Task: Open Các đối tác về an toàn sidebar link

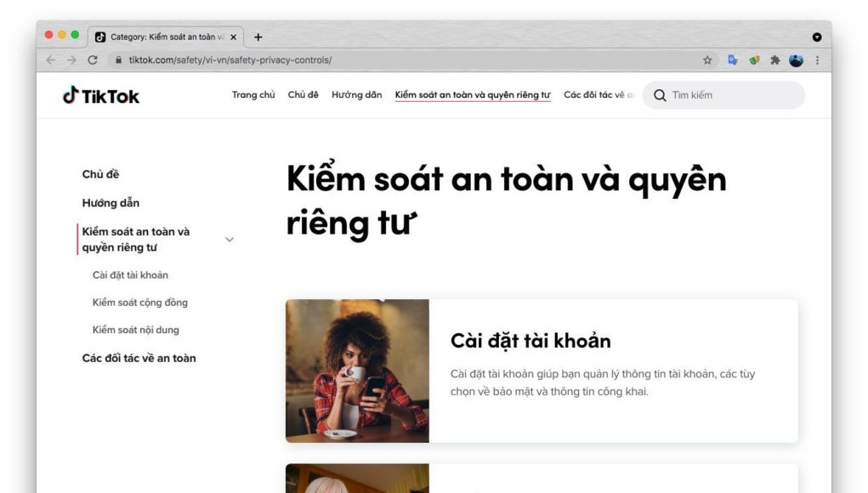Action: pyautogui.click(x=139, y=358)
